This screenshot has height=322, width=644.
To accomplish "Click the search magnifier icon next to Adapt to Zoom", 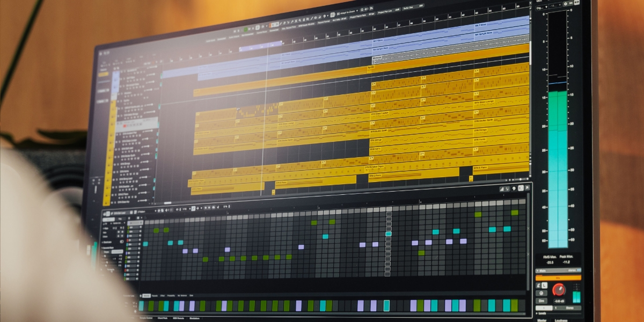I will (x=362, y=10).
